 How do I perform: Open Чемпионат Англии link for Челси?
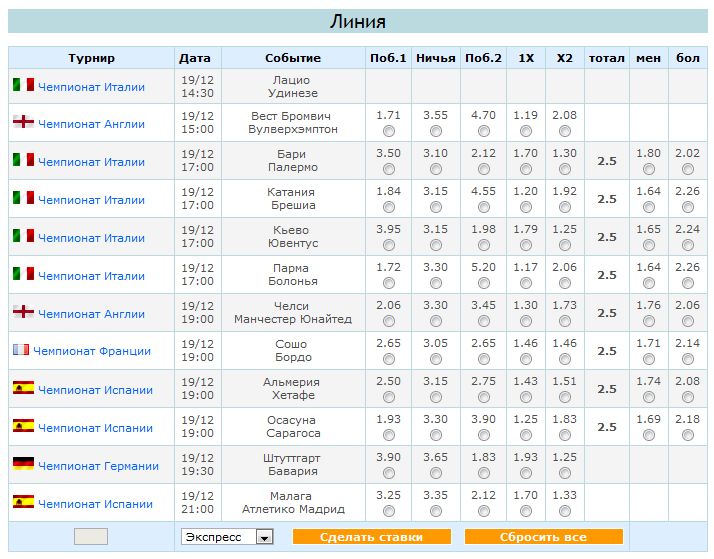(x=92, y=314)
